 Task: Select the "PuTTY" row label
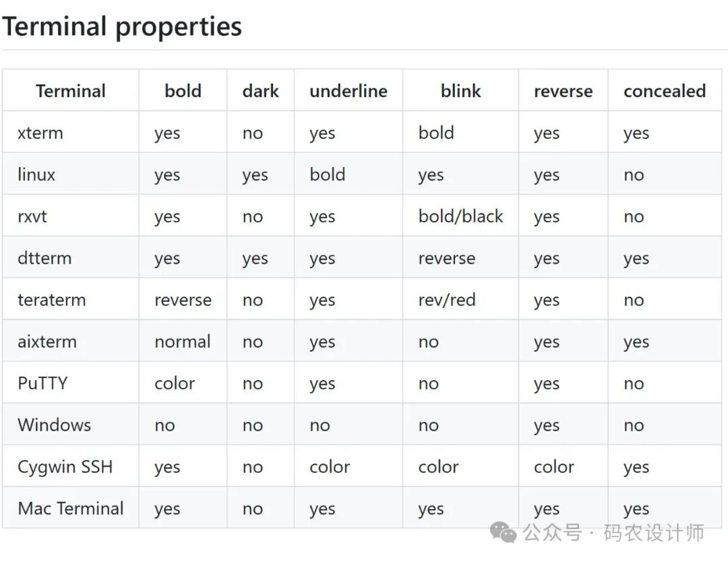point(42,383)
